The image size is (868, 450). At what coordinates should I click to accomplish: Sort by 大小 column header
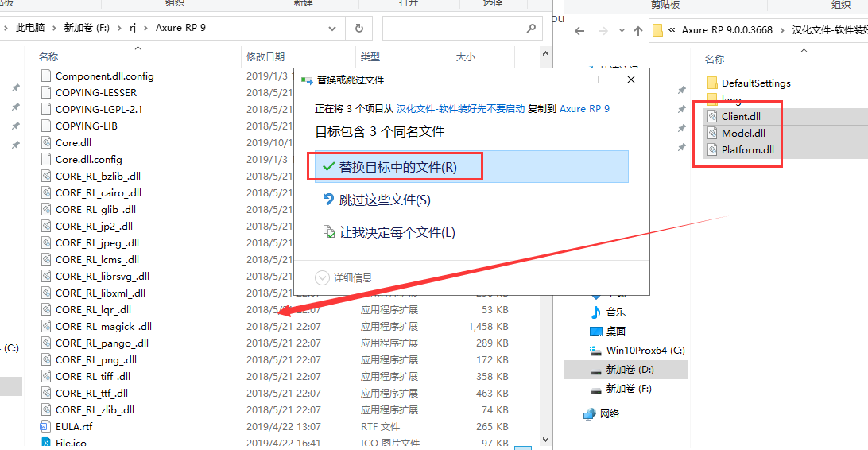tap(466, 56)
